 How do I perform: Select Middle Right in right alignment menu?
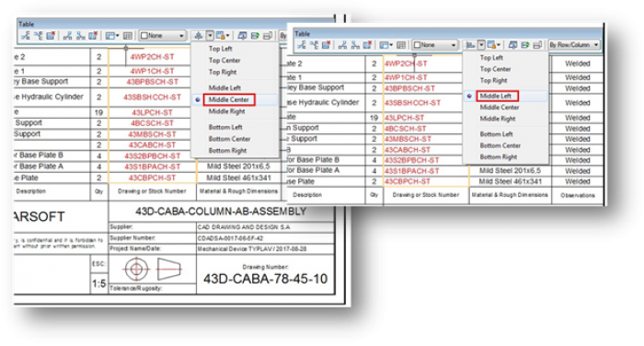pos(498,119)
